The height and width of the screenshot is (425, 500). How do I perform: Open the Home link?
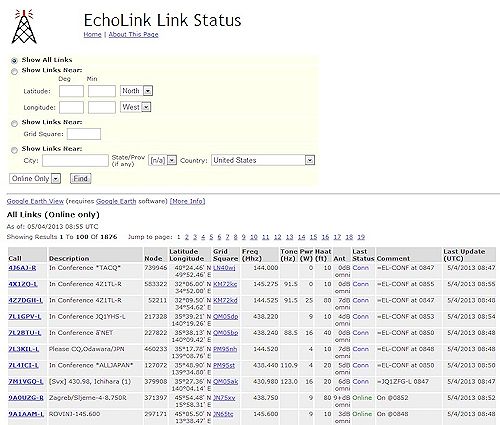tap(92, 34)
